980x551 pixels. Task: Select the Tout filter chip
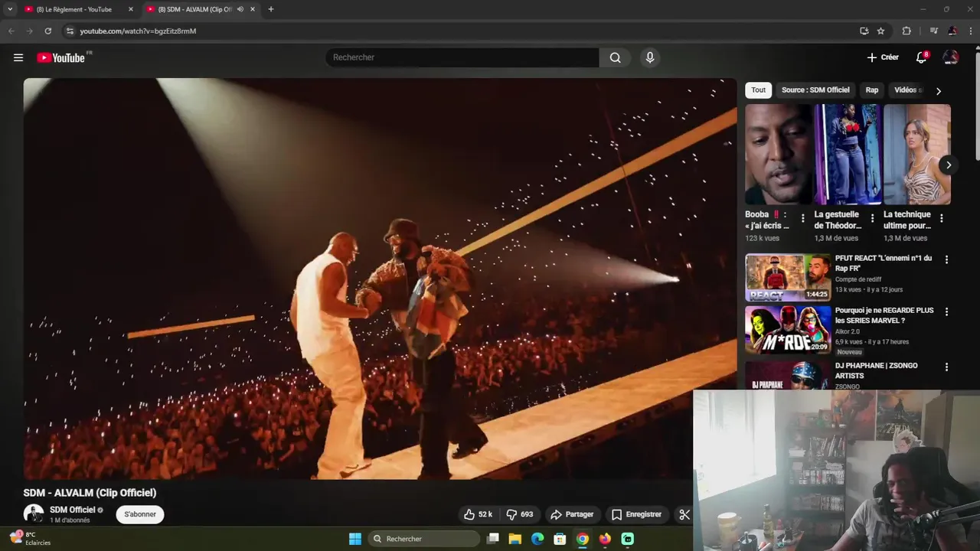(758, 90)
